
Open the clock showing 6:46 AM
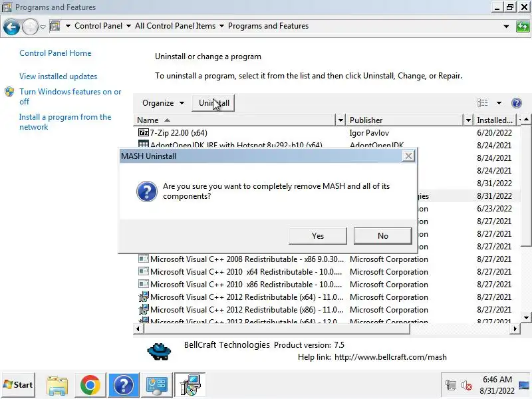tap(497, 385)
